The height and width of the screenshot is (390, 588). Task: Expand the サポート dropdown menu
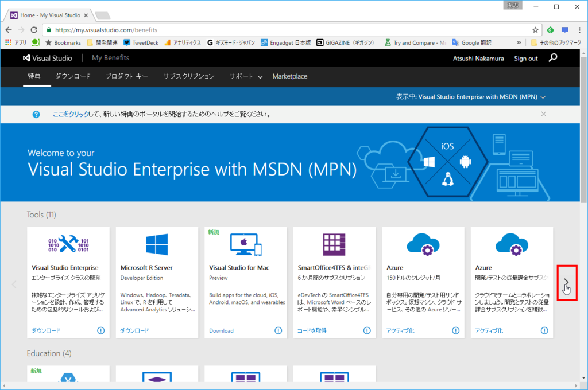coord(246,76)
